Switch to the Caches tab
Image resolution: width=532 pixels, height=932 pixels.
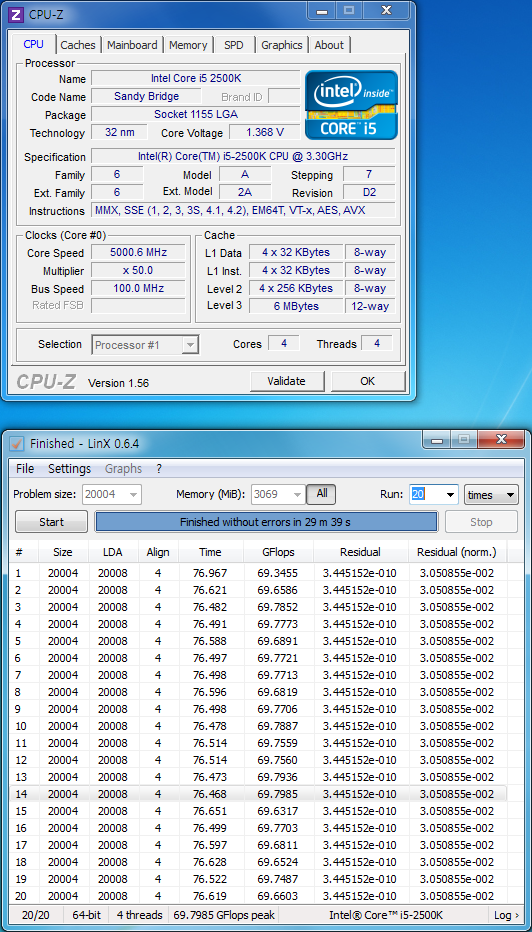coord(78,45)
